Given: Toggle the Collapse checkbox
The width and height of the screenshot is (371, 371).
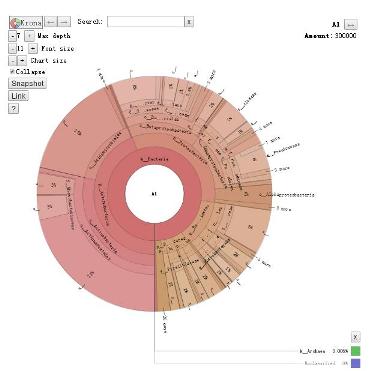Looking at the screenshot, I should coord(12,72).
